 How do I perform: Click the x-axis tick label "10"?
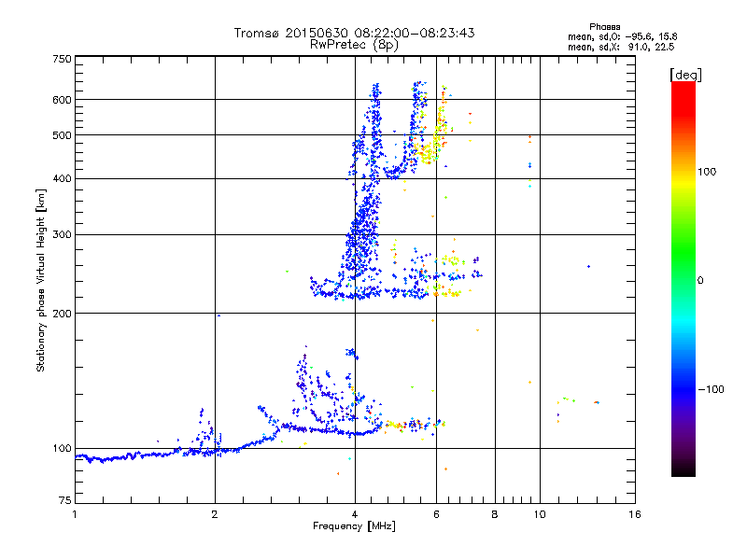point(540,514)
